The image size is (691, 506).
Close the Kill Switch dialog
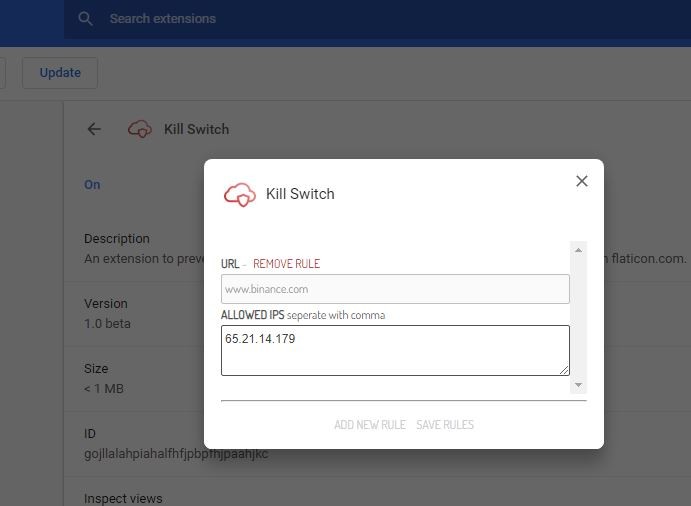pyautogui.click(x=582, y=181)
